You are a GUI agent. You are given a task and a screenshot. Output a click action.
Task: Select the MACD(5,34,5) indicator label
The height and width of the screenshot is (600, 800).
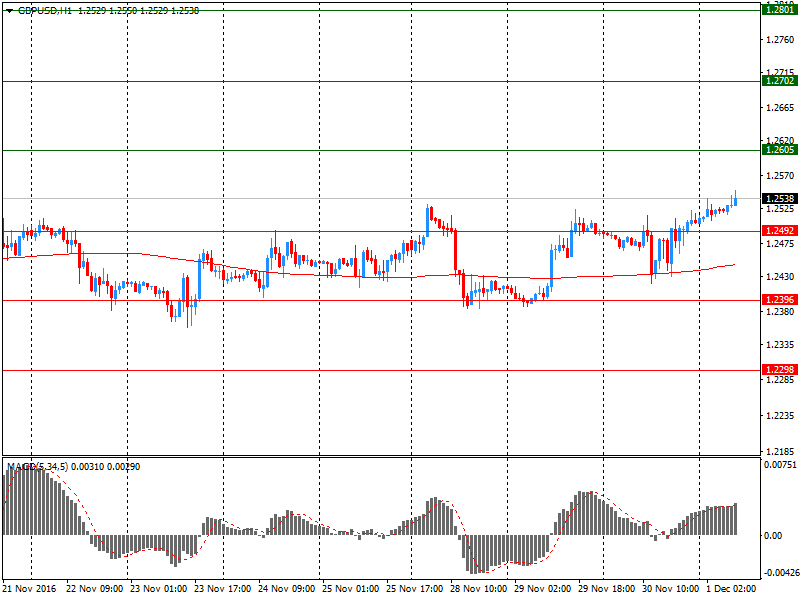click(37, 466)
